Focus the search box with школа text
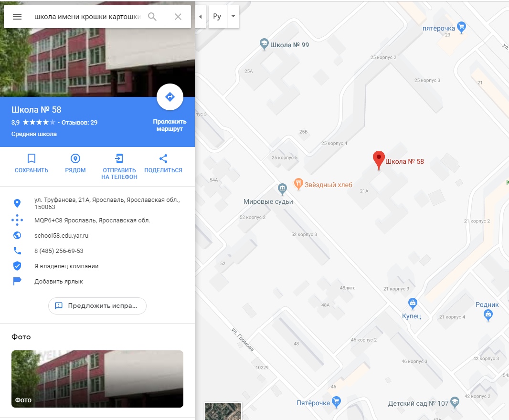Screen dimensions: 509x420 (88, 17)
